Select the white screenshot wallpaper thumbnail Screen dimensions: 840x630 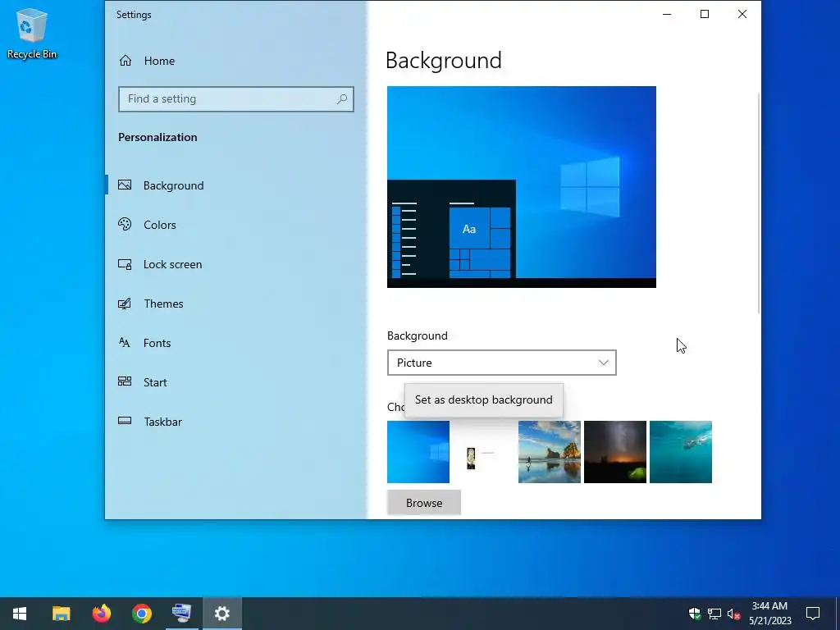coord(484,452)
